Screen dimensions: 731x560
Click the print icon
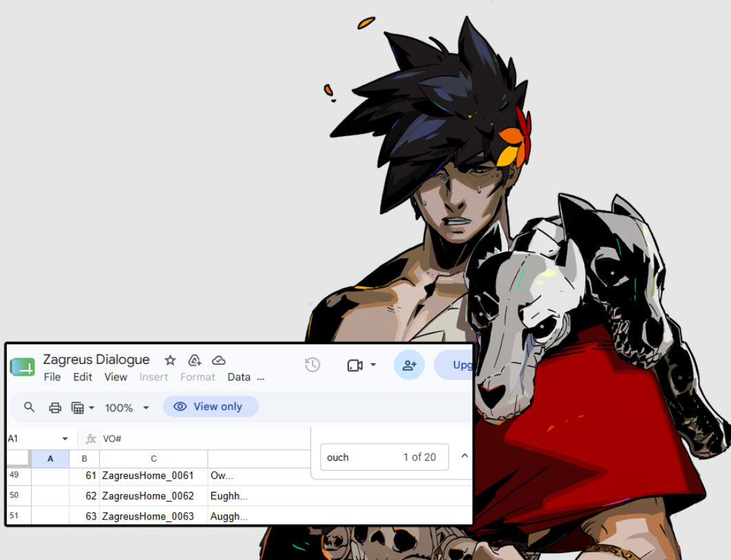pyautogui.click(x=55, y=408)
